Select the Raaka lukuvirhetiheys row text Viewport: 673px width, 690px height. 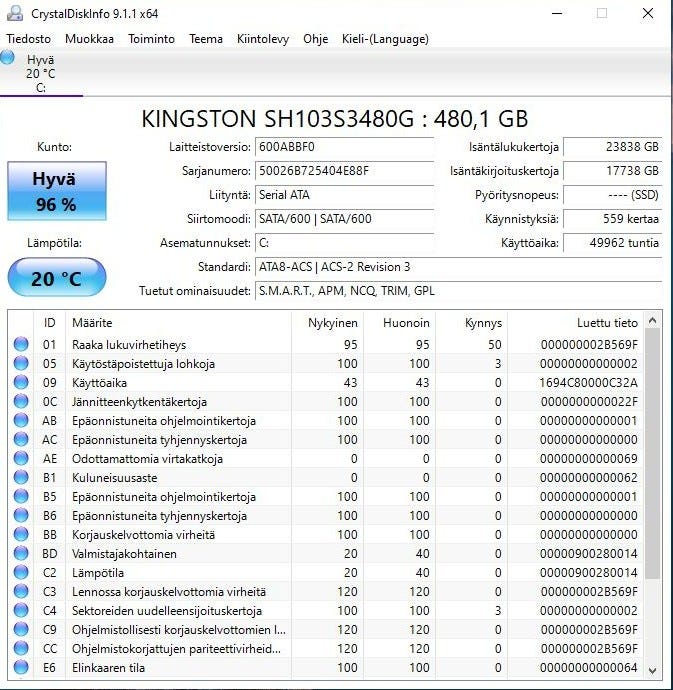(x=129, y=345)
